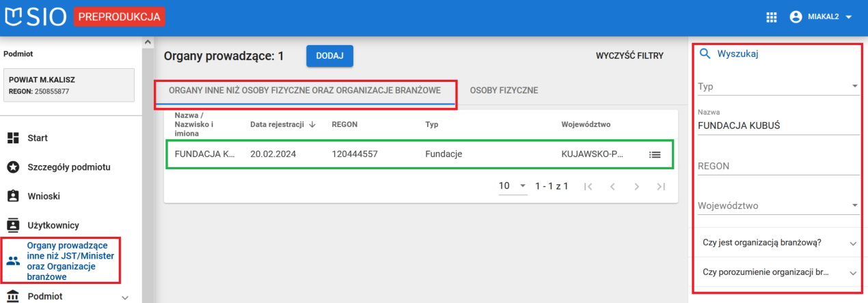Open Wnioski in the sidebar

tap(44, 196)
